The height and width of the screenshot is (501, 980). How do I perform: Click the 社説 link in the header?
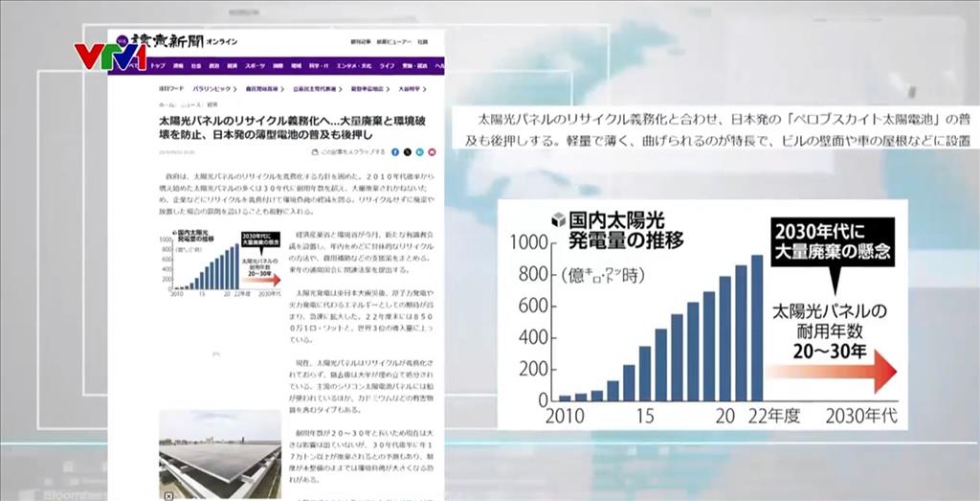coord(423,42)
